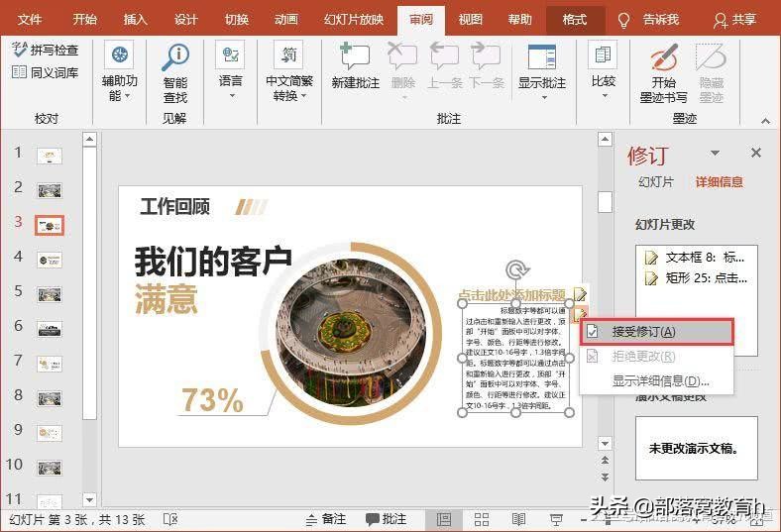Choose Show Details (显示详细信息) menu entry
The height and width of the screenshot is (532, 781).
tap(656, 381)
